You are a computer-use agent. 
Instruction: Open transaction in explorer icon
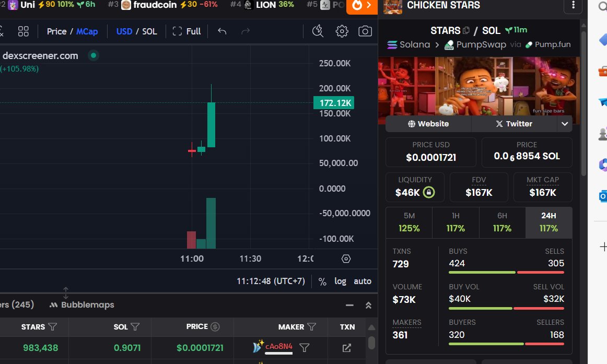(x=347, y=348)
